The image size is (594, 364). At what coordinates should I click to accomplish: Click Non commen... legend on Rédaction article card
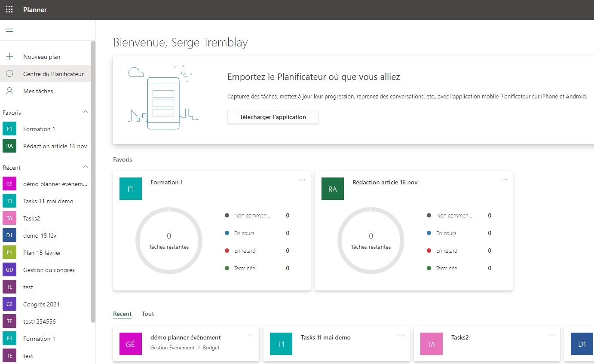point(454,215)
